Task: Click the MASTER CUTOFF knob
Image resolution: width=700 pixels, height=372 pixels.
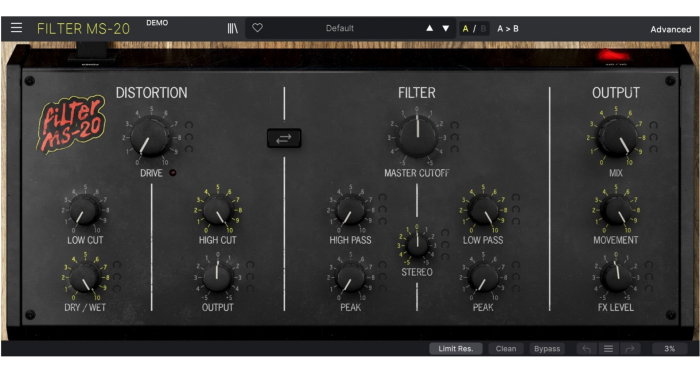Action: click(x=417, y=137)
